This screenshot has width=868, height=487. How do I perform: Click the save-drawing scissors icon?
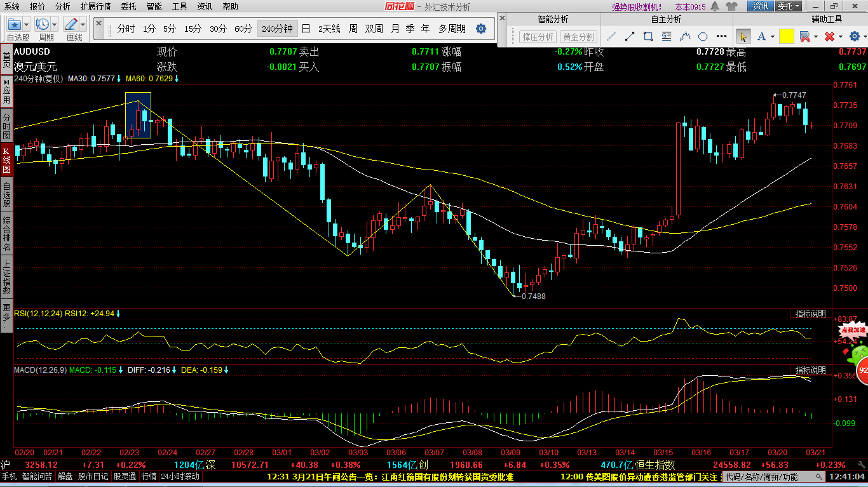pyautogui.click(x=804, y=36)
